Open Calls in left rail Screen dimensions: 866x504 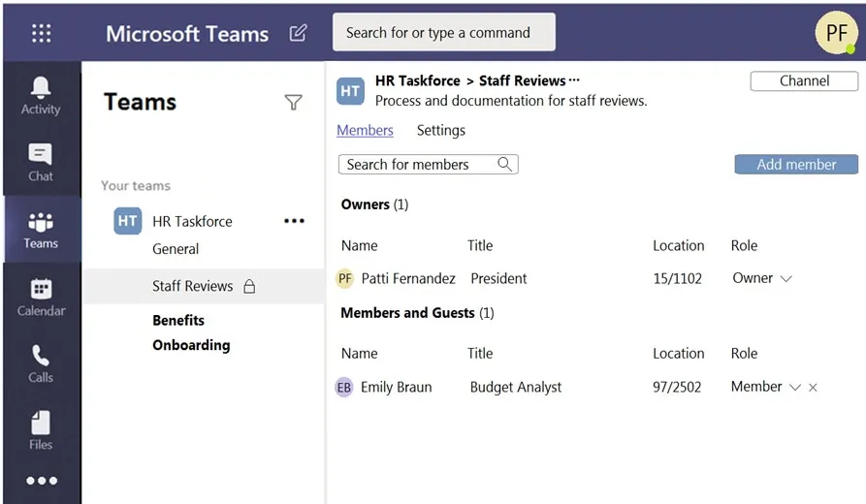coord(41,363)
